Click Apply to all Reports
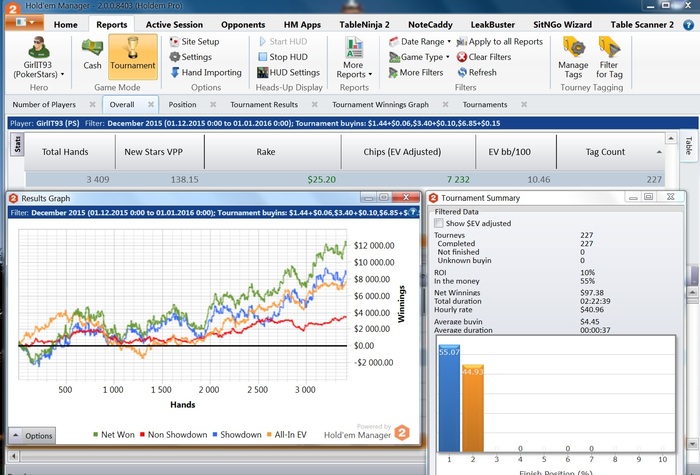The height and width of the screenshot is (475, 700). [500, 42]
